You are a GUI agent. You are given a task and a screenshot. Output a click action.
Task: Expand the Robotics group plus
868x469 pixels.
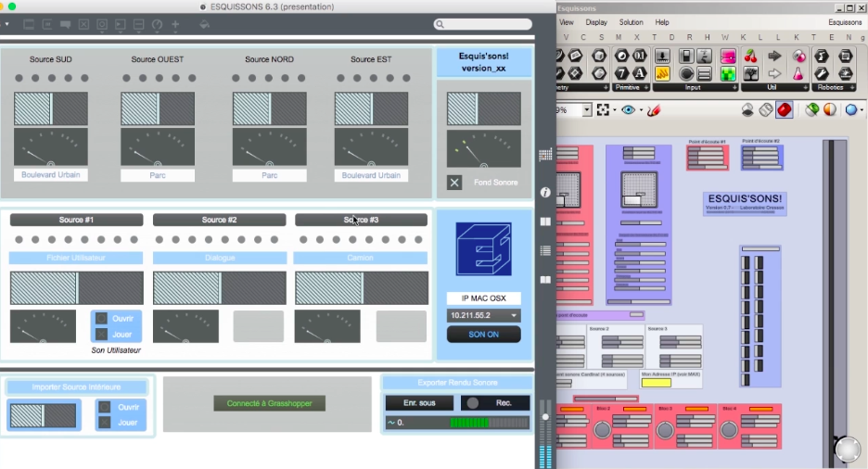[851, 88]
